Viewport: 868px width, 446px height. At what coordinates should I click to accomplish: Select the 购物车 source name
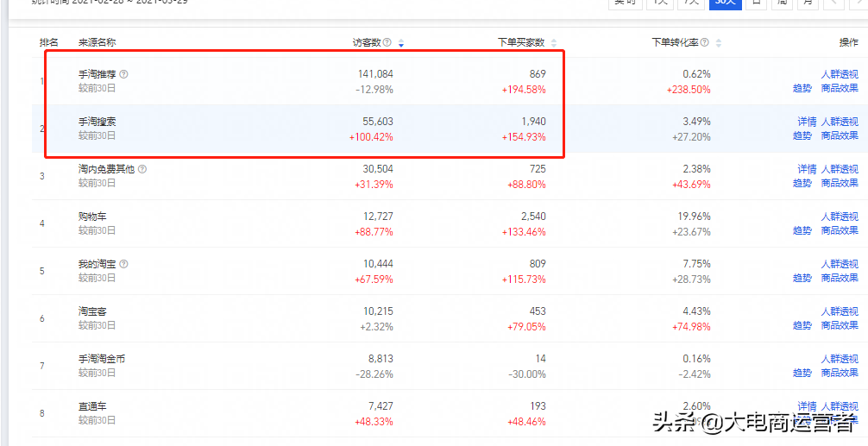tap(92, 217)
